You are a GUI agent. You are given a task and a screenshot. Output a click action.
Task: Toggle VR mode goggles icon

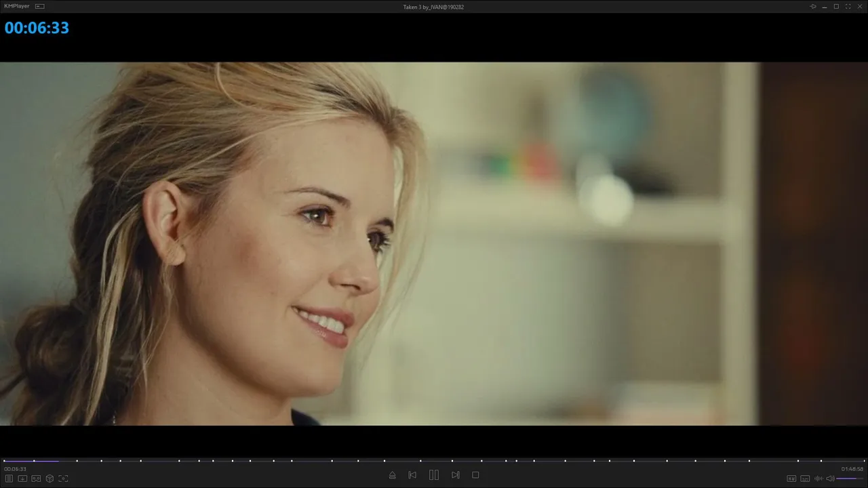tap(36, 479)
